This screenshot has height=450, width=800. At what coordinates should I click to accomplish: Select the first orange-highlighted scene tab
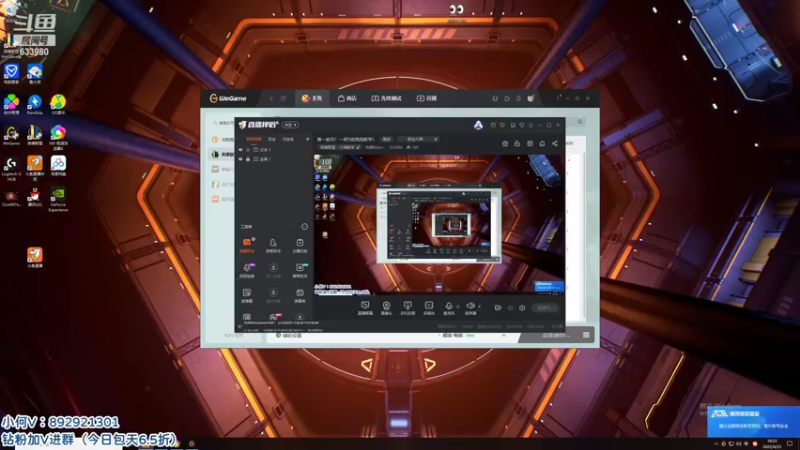(254, 139)
